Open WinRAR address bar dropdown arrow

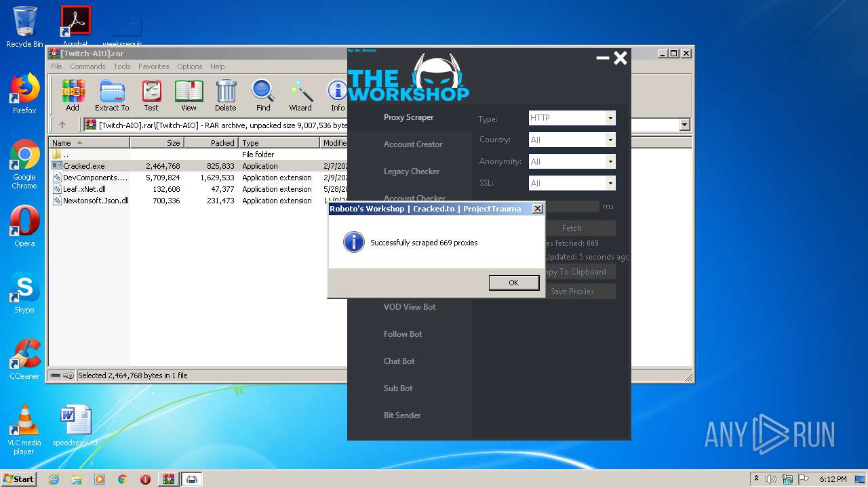[x=684, y=125]
